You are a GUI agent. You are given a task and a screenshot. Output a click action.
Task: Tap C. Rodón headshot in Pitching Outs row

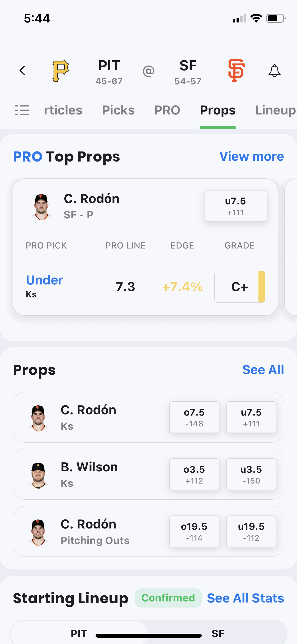point(38,532)
